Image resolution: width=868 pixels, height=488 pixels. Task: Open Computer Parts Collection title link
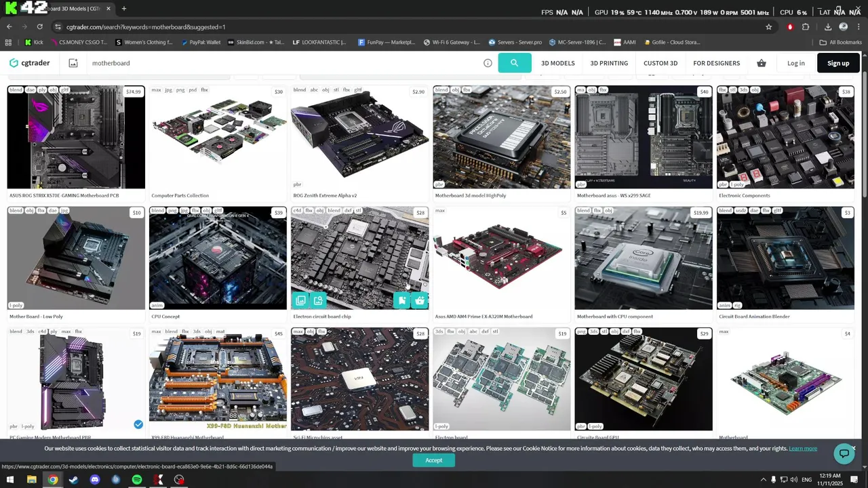180,195
